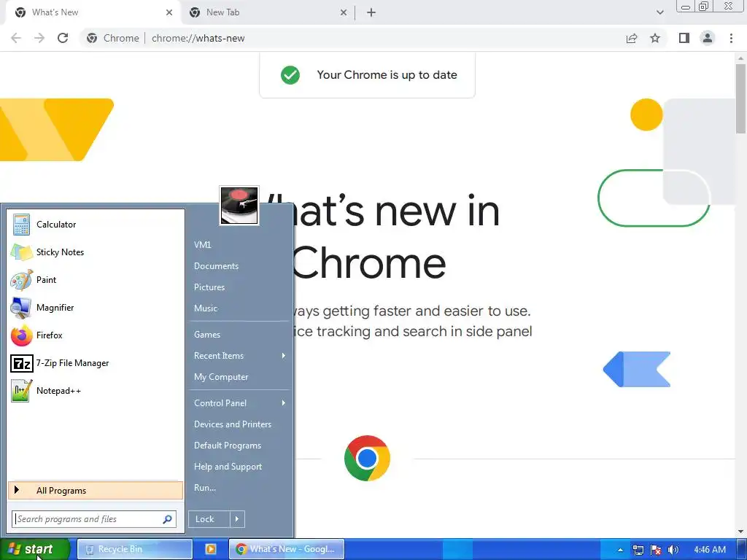Viewport: 747px width, 560px height.
Task: Close the What's New tab
Action: pyautogui.click(x=169, y=12)
